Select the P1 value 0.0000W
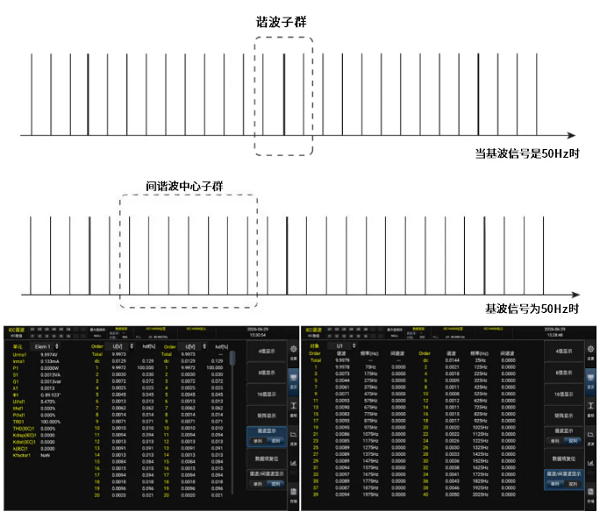Viewport: 600px width, 519px height. (50, 368)
